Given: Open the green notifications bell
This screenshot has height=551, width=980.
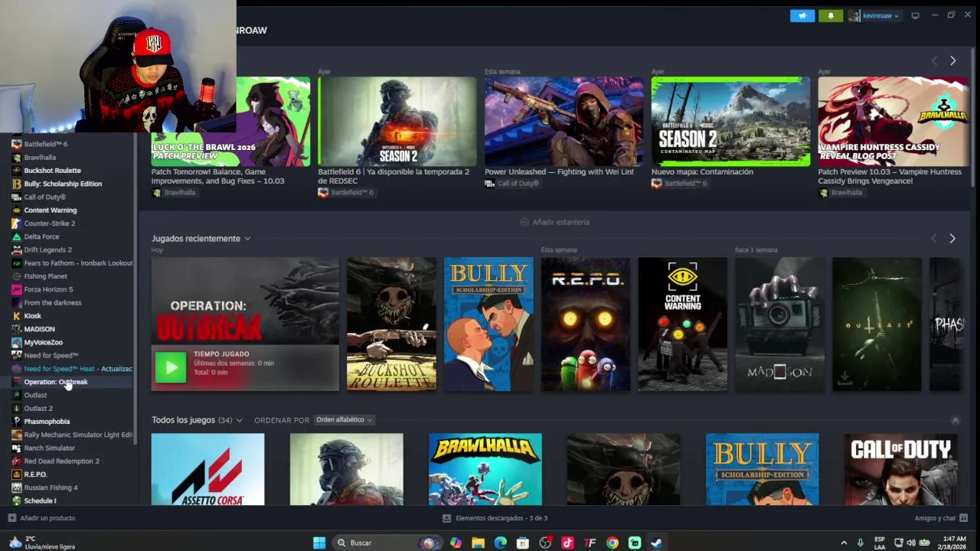Looking at the screenshot, I should [831, 15].
